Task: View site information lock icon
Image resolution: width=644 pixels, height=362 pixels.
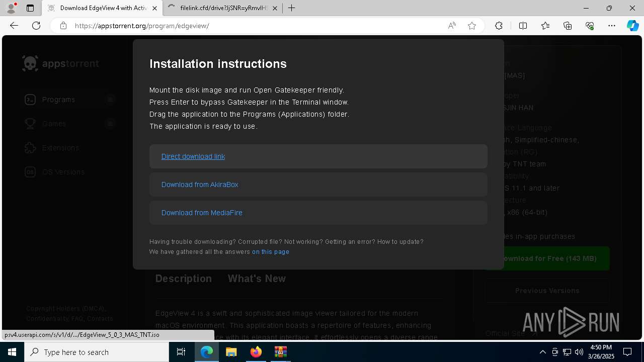Action: tap(63, 26)
